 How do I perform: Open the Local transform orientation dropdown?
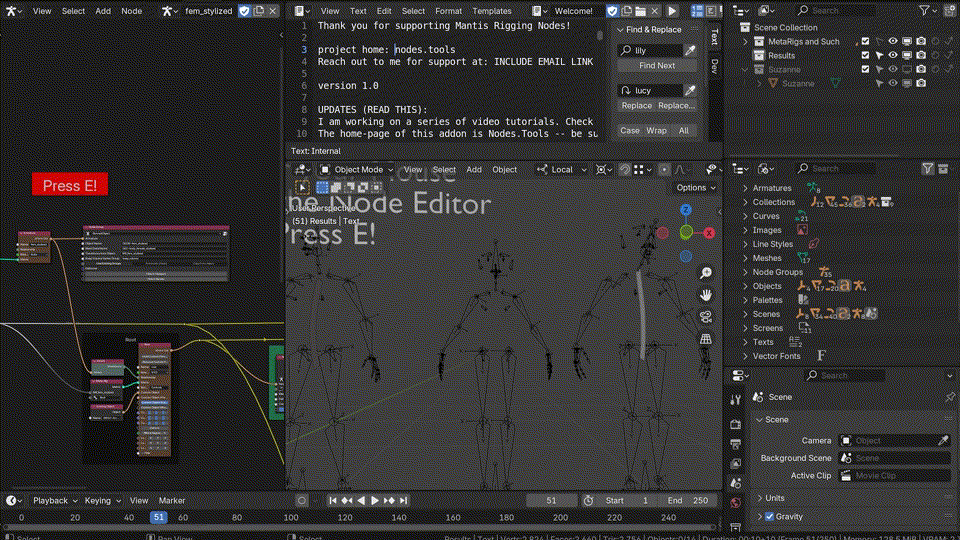[561, 170]
